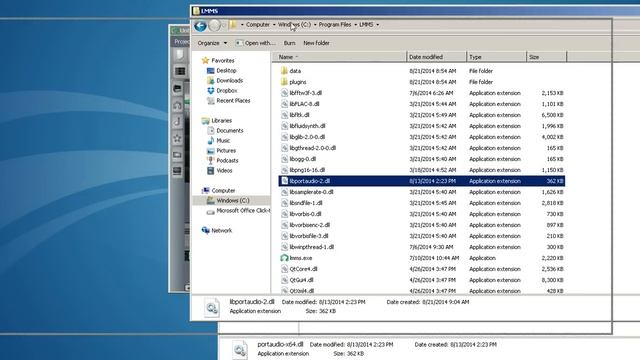Sort files by the Size column header

coord(547,57)
